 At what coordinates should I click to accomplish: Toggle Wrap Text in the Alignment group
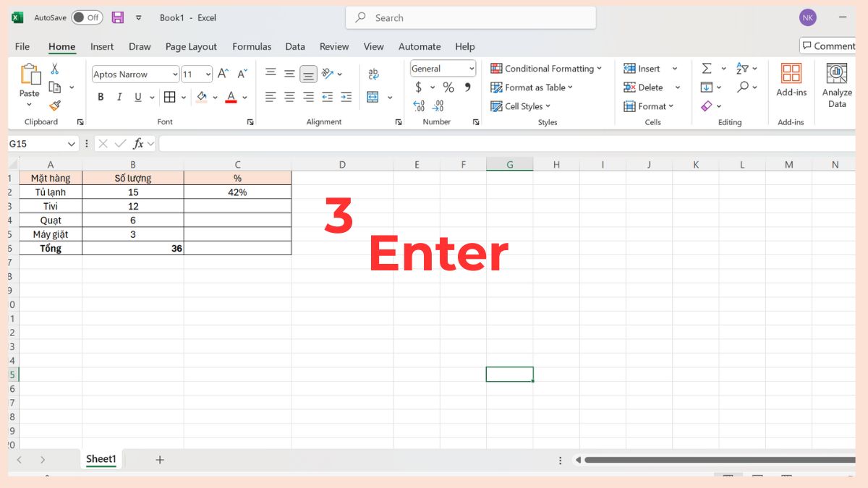point(373,73)
